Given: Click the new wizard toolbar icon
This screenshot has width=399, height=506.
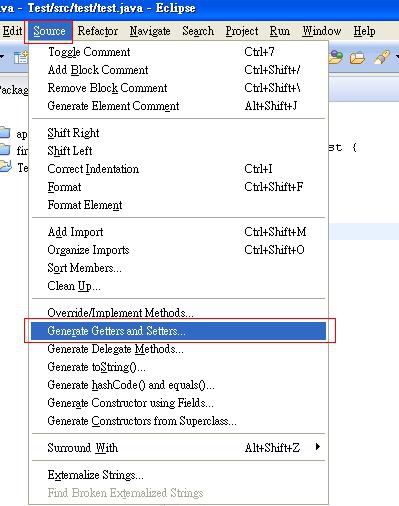Looking at the screenshot, I should pyautogui.click(x=21, y=58).
